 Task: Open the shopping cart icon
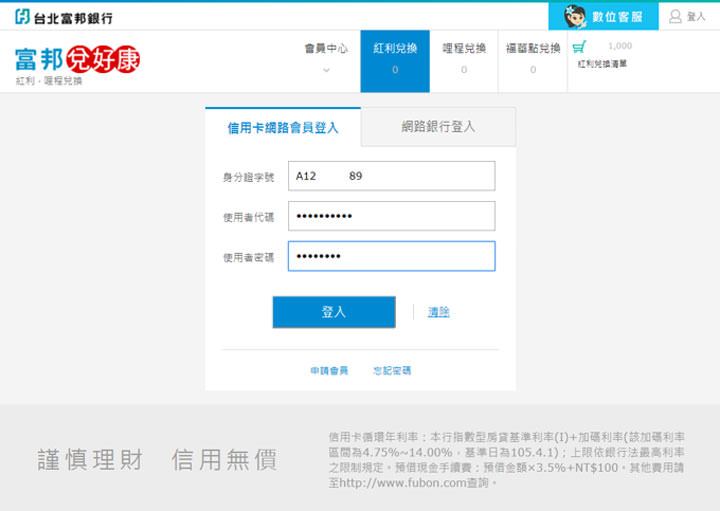click(x=579, y=47)
